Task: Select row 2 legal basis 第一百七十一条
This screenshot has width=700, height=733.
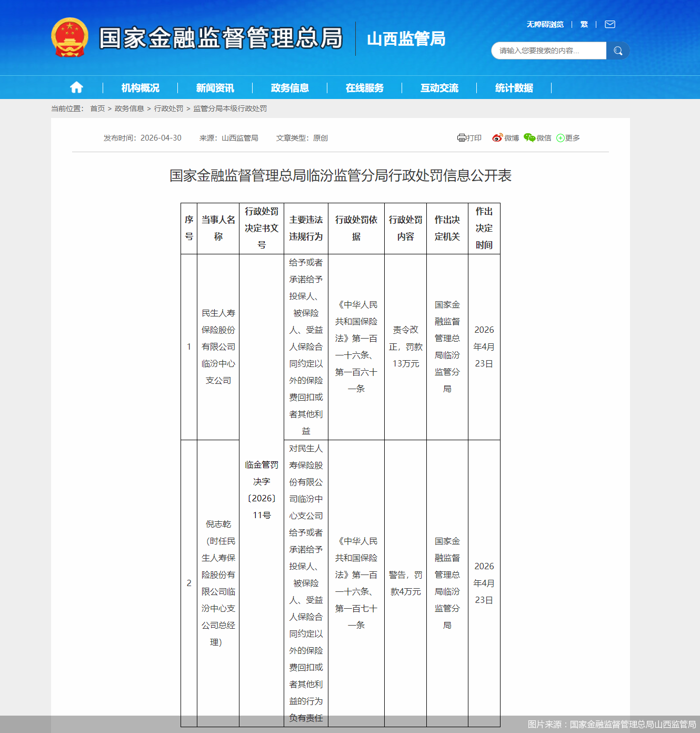Action: click(x=356, y=583)
